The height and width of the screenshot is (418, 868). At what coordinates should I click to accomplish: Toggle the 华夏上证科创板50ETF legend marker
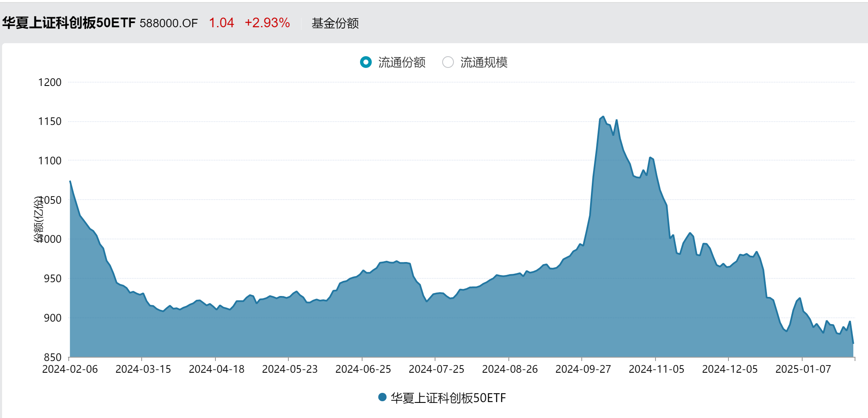(382, 397)
